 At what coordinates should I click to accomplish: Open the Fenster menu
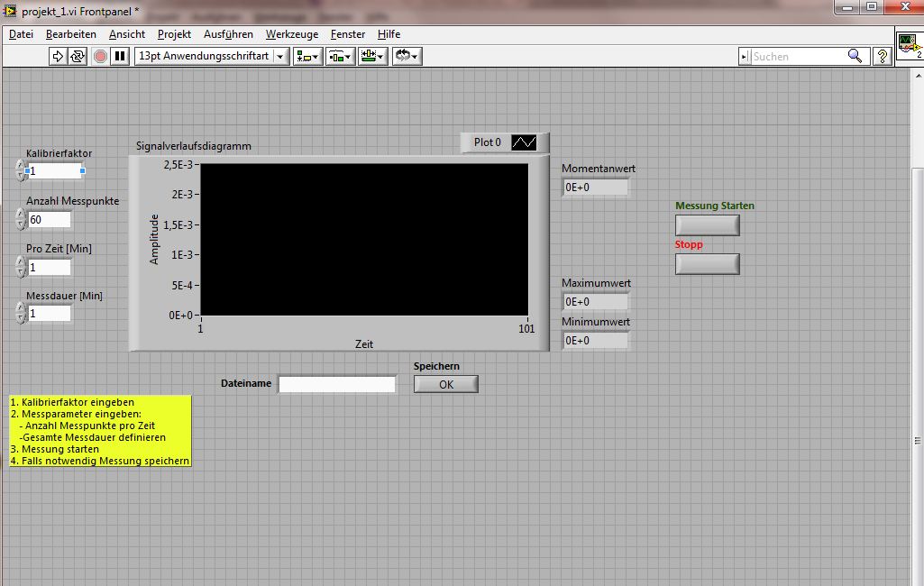click(348, 34)
